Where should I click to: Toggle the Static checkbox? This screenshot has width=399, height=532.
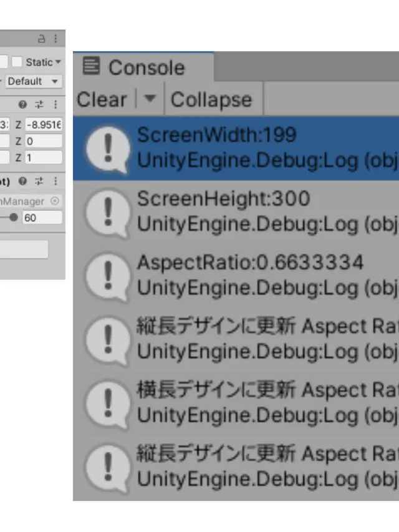tap(17, 62)
